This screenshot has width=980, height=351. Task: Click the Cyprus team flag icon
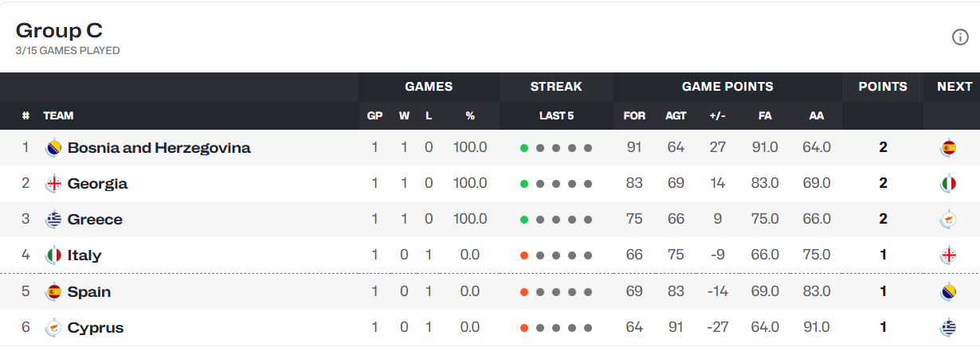click(x=54, y=327)
